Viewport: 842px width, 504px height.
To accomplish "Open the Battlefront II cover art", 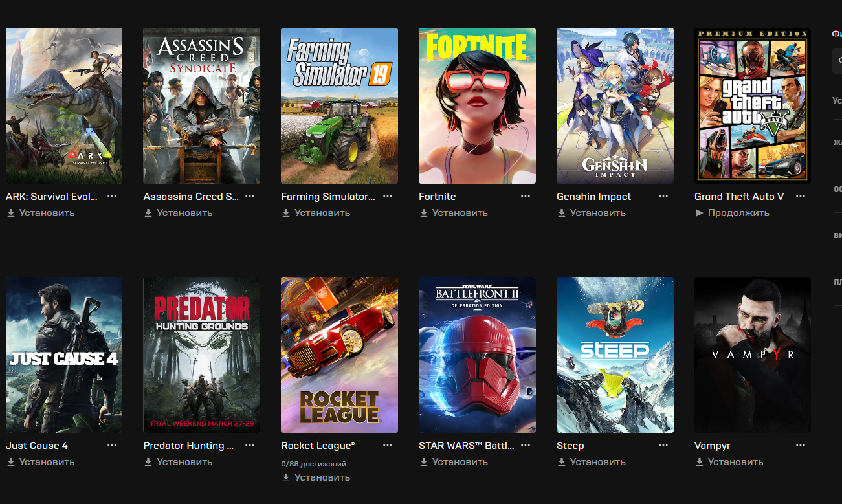I will click(478, 355).
